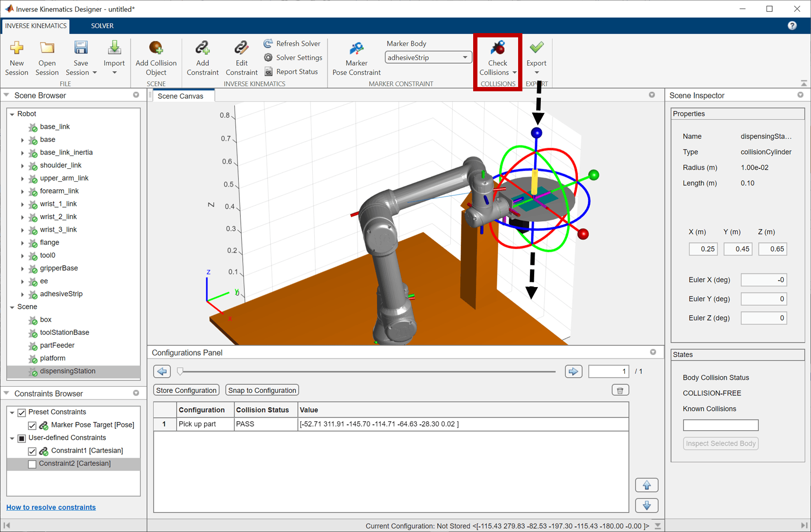The width and height of the screenshot is (811, 532).
Task: Delete stored configuration with trash icon
Action: pos(620,390)
